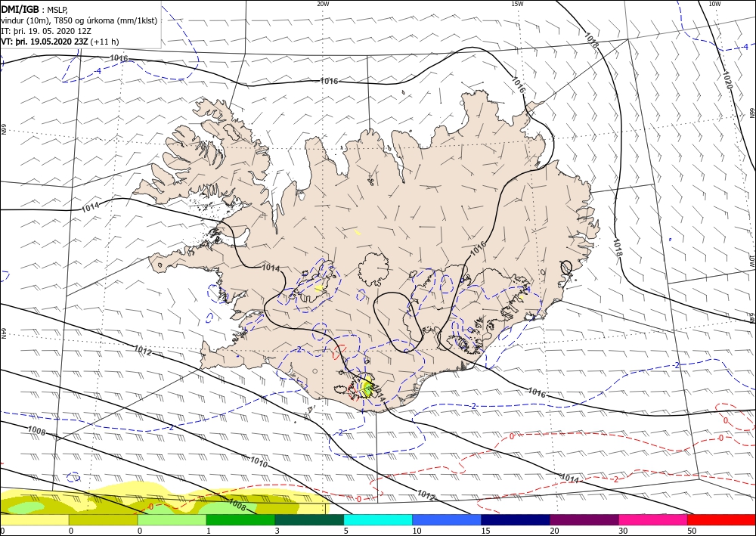Image resolution: width=756 pixels, height=536 pixels.
Task: Click the '15W' longitude label
Action: click(517, 4)
